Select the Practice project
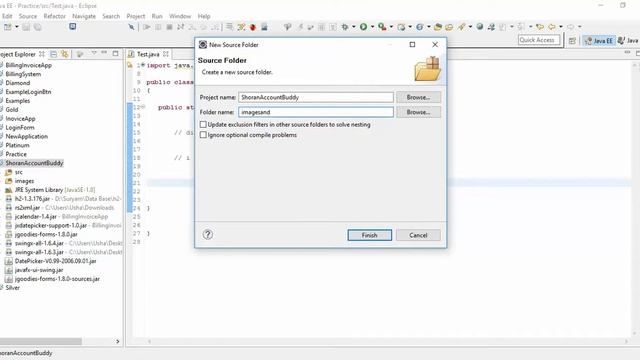Screen dimensions: 640x360 (x=16, y=154)
